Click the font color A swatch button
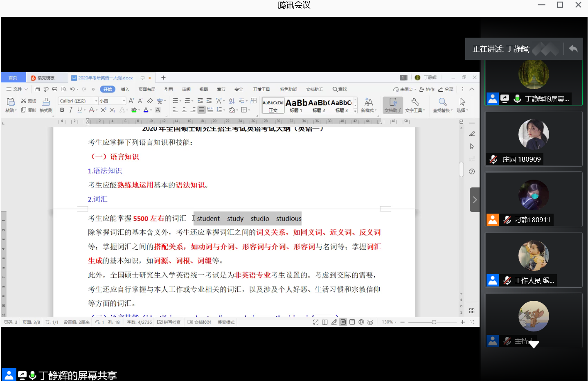The width and height of the screenshot is (588, 381). pos(146,110)
